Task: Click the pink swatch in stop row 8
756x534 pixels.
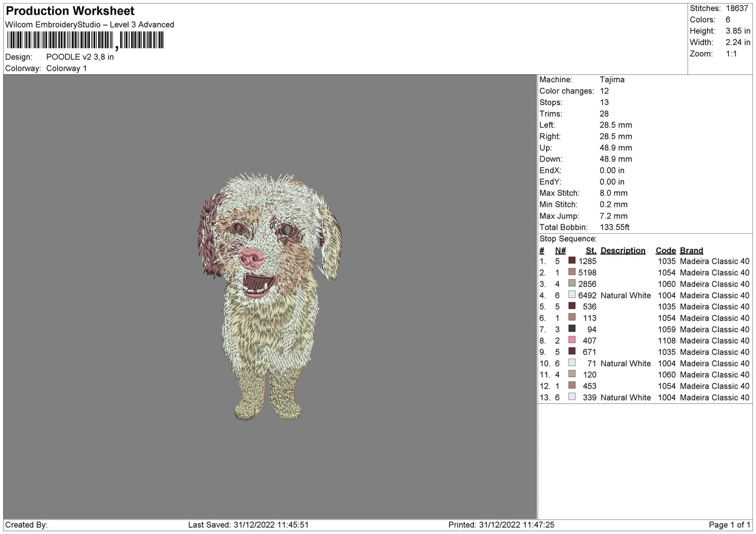Action: [x=572, y=340]
